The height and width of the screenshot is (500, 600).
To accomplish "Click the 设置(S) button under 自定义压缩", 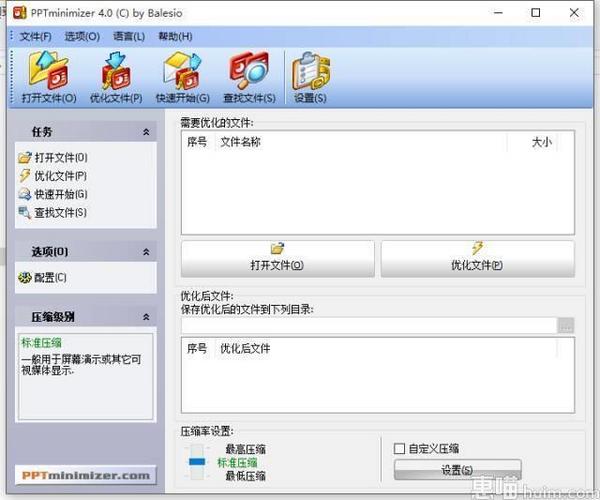I will tap(457, 470).
